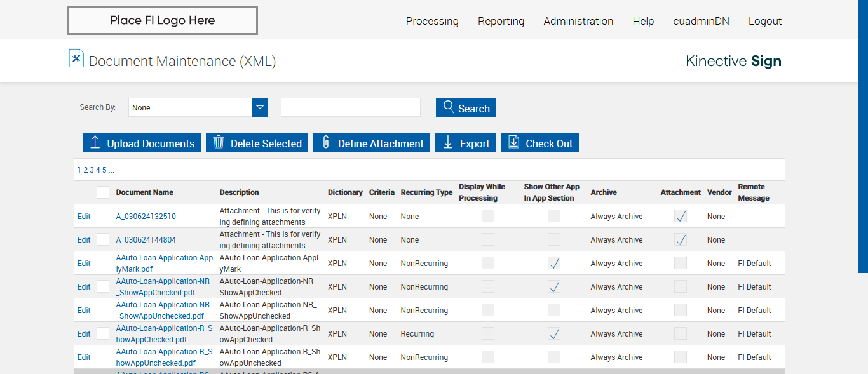
Task: Click the Export download arrow icon
Action: 448,142
